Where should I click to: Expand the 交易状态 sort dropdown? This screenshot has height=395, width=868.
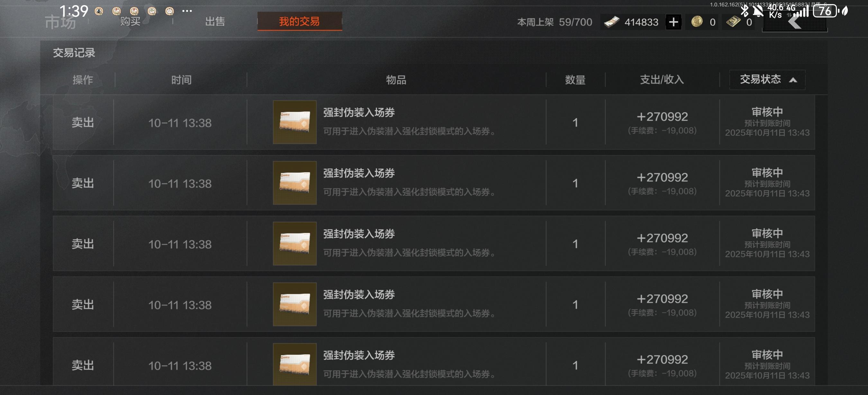tap(767, 80)
